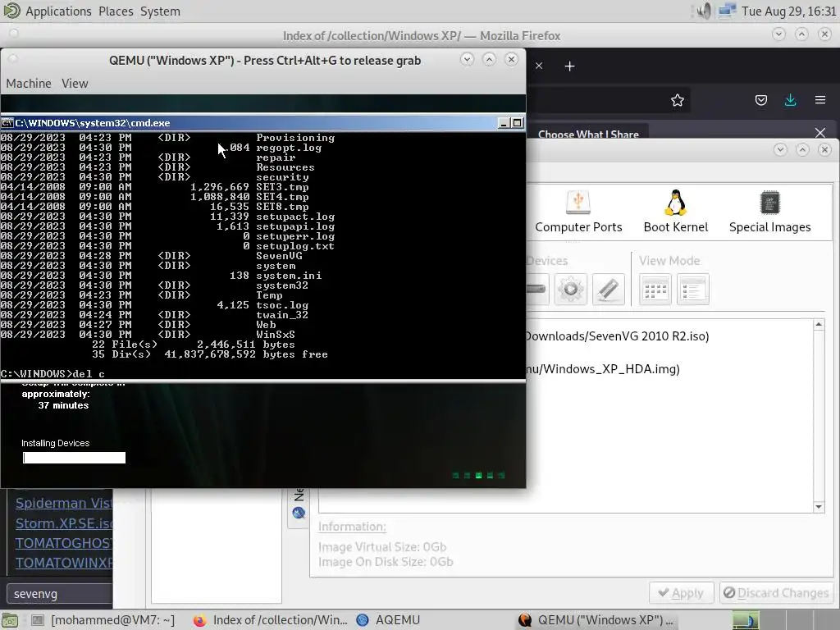Click the system32 directory entry in cmd

[x=282, y=285]
